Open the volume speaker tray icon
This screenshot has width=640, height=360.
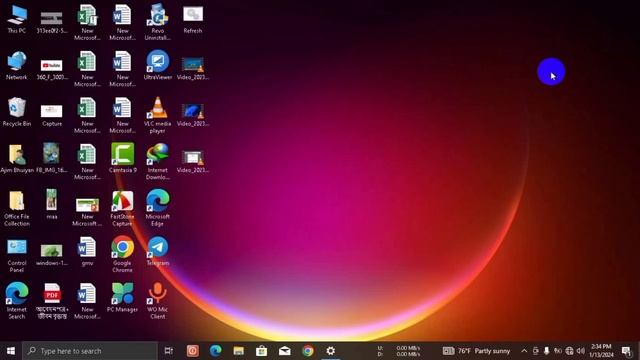pyautogui.click(x=580, y=351)
